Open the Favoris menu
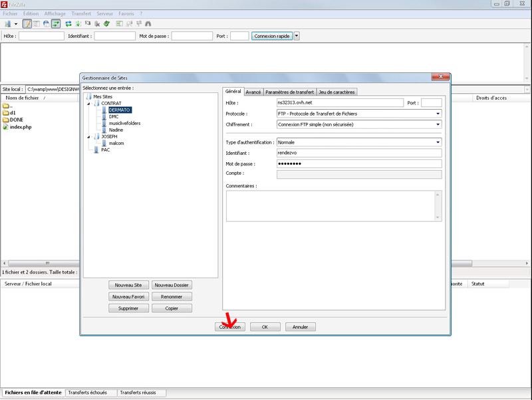 coord(126,13)
